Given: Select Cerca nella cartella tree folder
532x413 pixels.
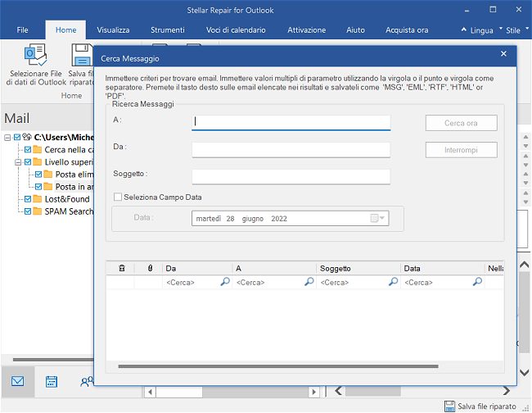Looking at the screenshot, I should point(69,150).
